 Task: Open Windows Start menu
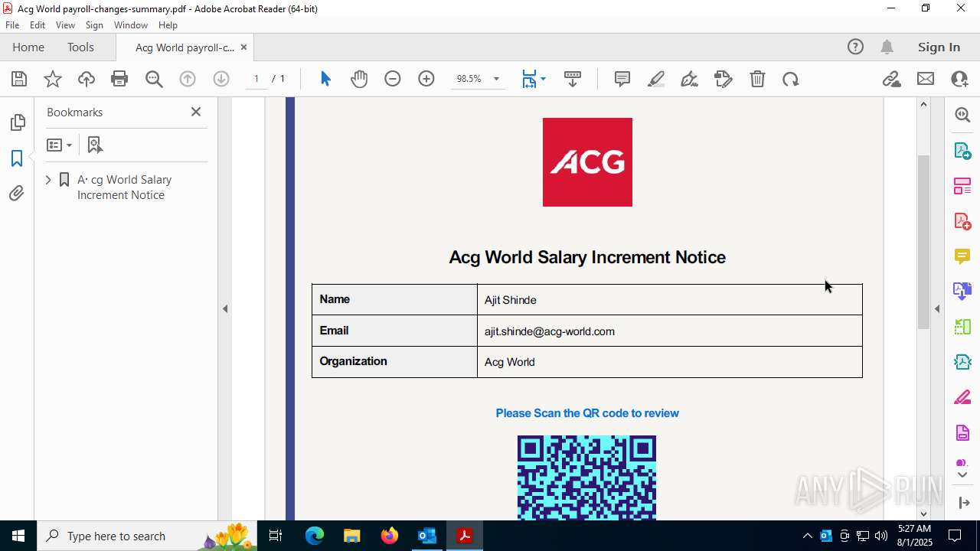coord(18,536)
